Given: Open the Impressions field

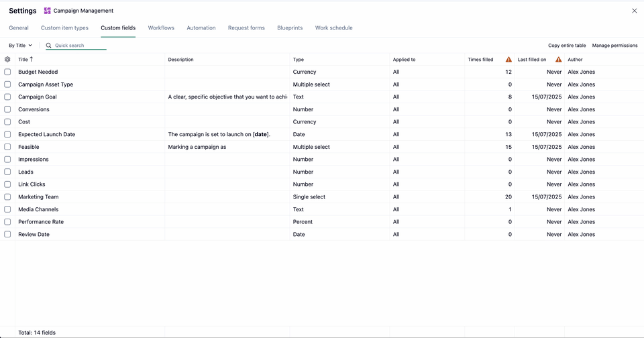Looking at the screenshot, I should pyautogui.click(x=34, y=160).
